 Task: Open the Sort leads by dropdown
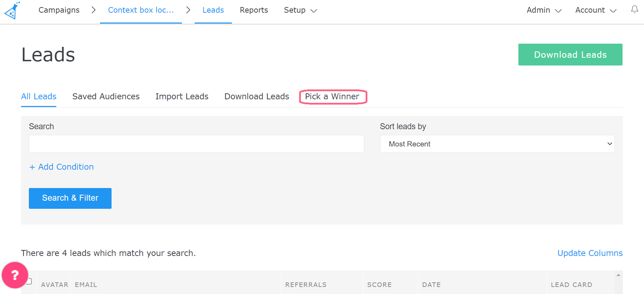coord(497,144)
